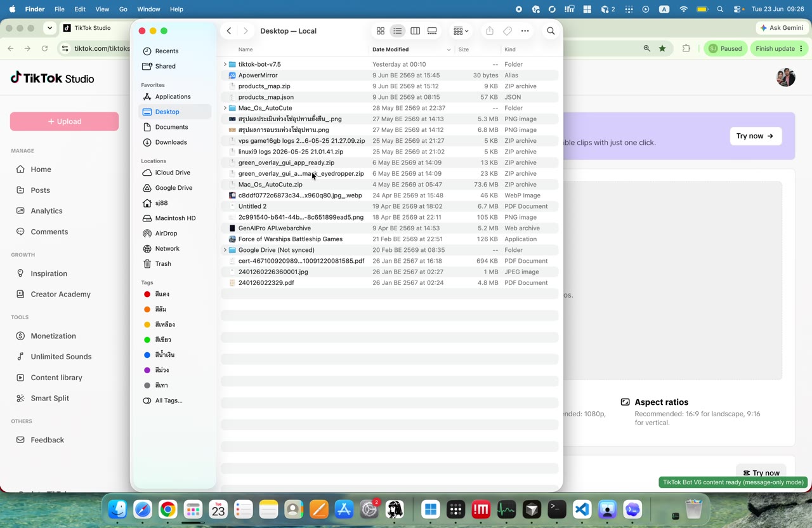This screenshot has width=812, height=528.
Task: Open Control Center in menu bar
Action: click(738, 9)
